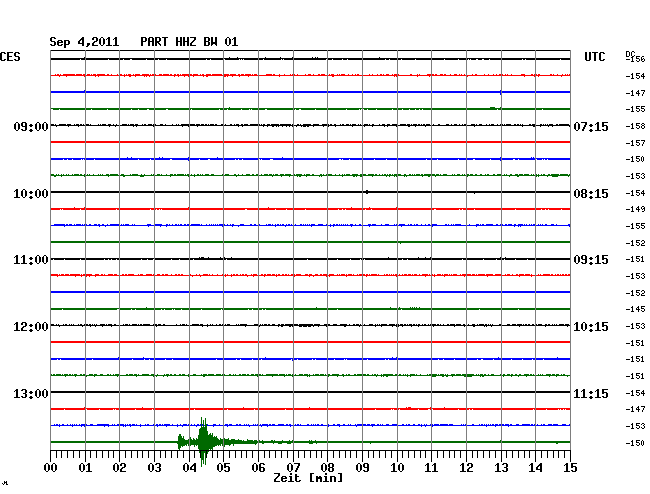The width and height of the screenshot is (650, 494).
Task: Select the 10:00 local time label
Action: [x=31, y=193]
